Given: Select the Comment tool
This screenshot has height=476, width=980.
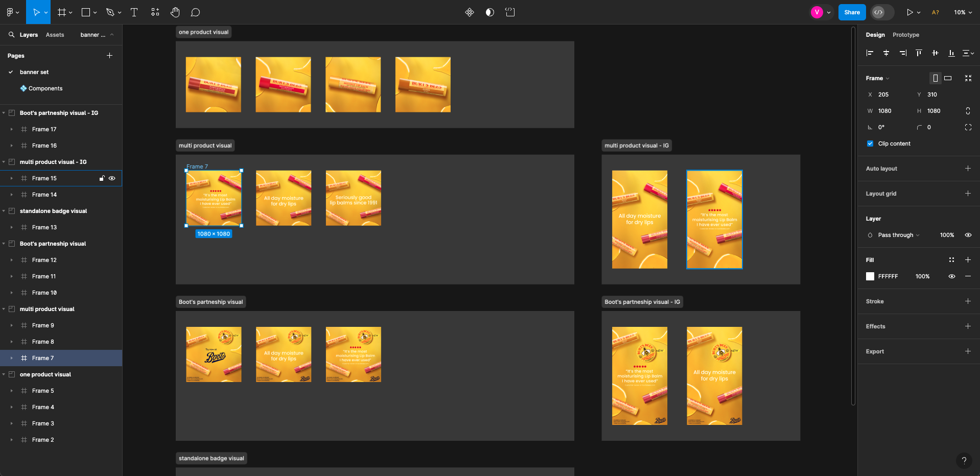Looking at the screenshot, I should pos(195,12).
